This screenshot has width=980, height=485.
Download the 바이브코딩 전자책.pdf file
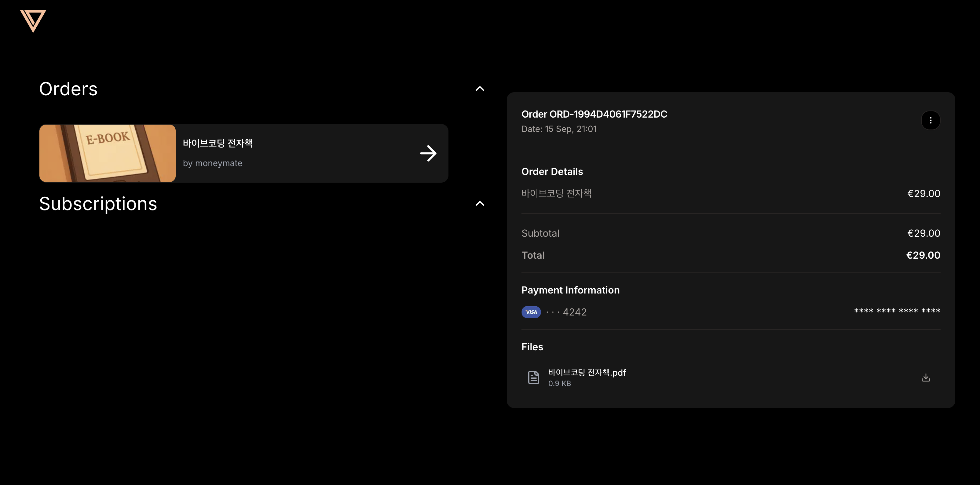[x=926, y=377]
